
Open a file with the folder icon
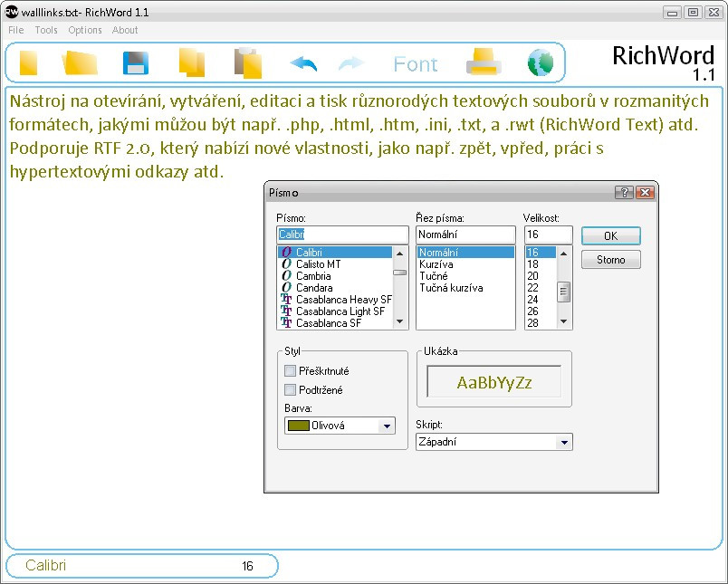(80, 62)
